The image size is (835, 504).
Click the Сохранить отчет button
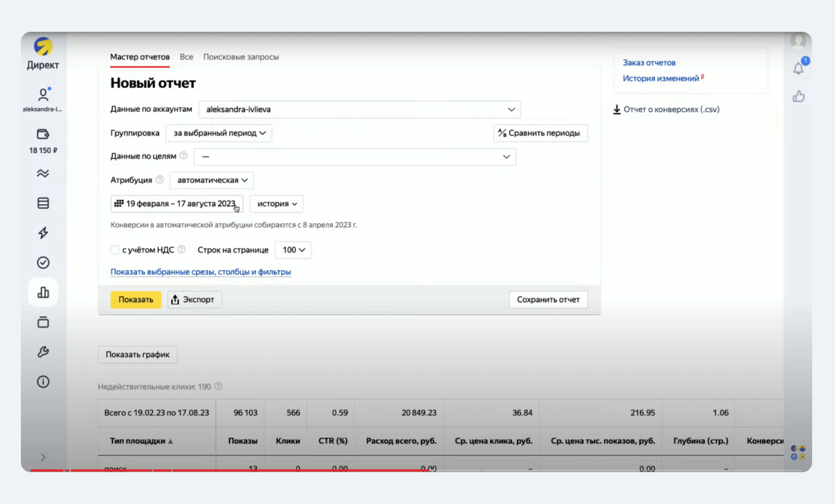[x=548, y=300]
